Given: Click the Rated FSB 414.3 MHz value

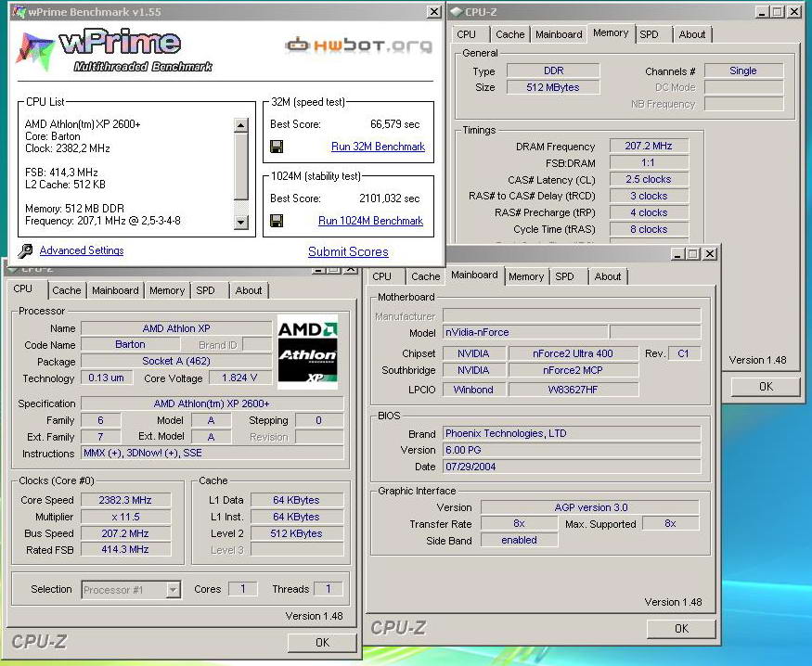Looking at the screenshot, I should pyautogui.click(x=125, y=549).
